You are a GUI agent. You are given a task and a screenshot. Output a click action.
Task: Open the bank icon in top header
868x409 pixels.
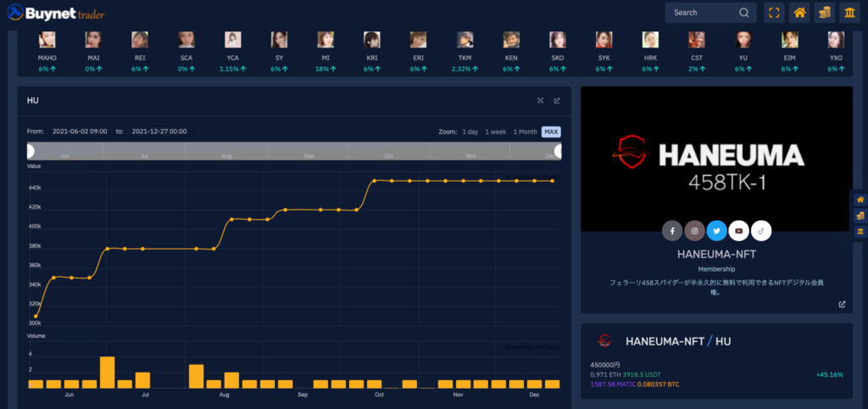[849, 13]
